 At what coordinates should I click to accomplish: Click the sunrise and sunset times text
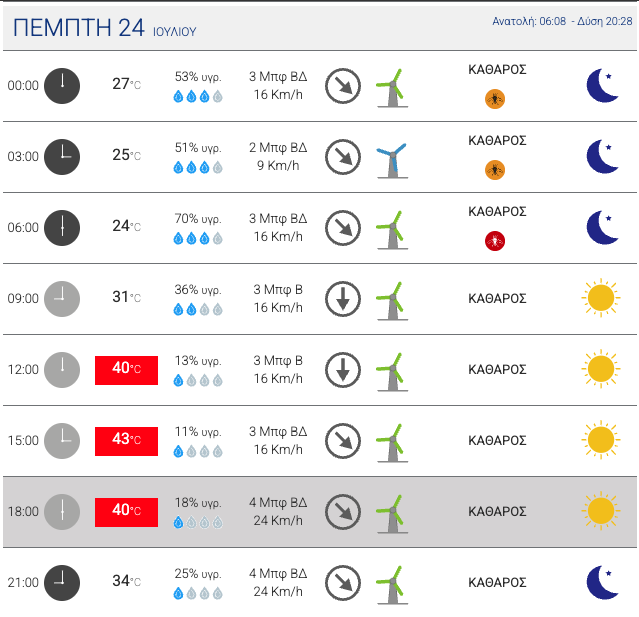point(562,21)
